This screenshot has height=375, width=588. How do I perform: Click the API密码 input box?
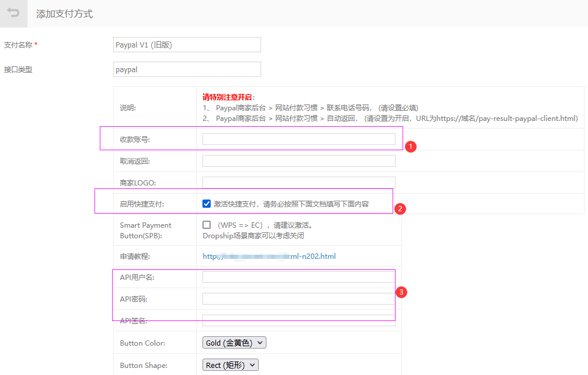(x=299, y=299)
